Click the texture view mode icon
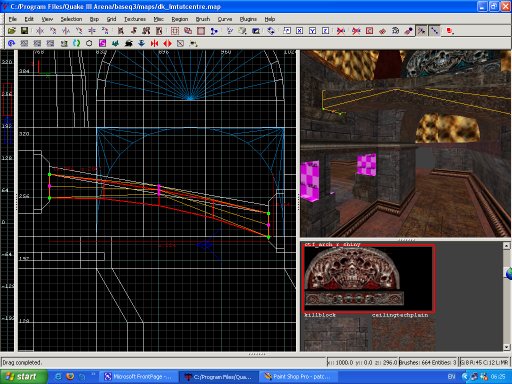Image resolution: width=512 pixels, height=384 pixels. [242, 31]
